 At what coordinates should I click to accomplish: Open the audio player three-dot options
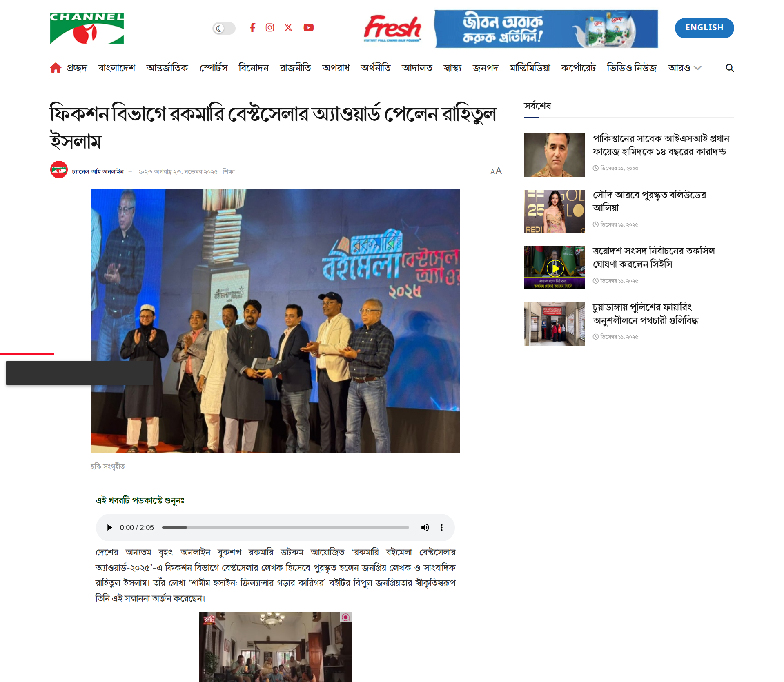click(441, 527)
